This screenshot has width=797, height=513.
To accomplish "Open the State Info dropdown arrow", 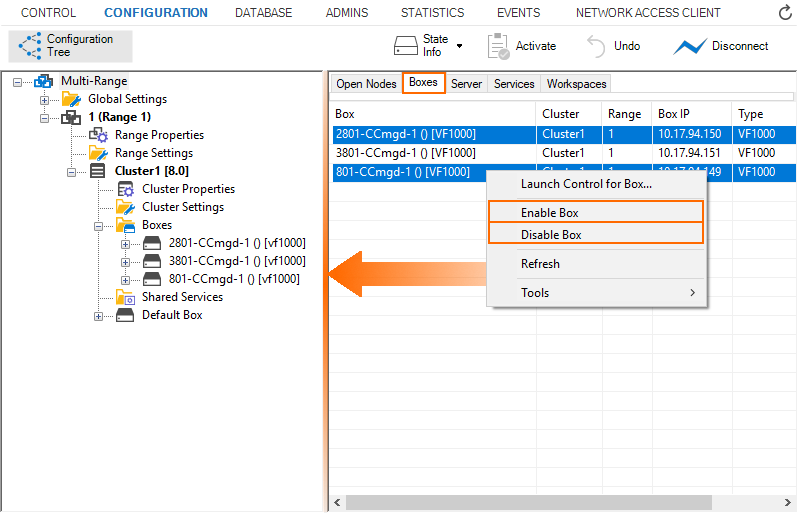I will pyautogui.click(x=459, y=46).
